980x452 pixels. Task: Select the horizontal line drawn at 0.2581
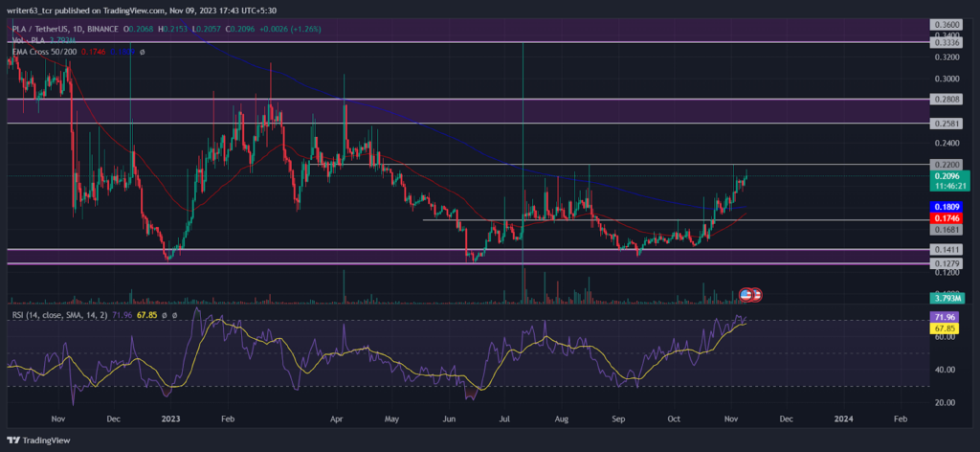(x=466, y=124)
